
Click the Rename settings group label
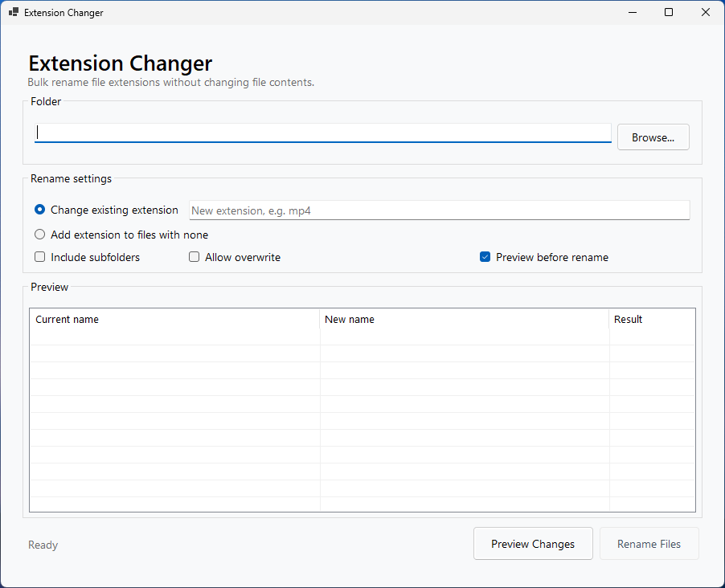(x=72, y=179)
